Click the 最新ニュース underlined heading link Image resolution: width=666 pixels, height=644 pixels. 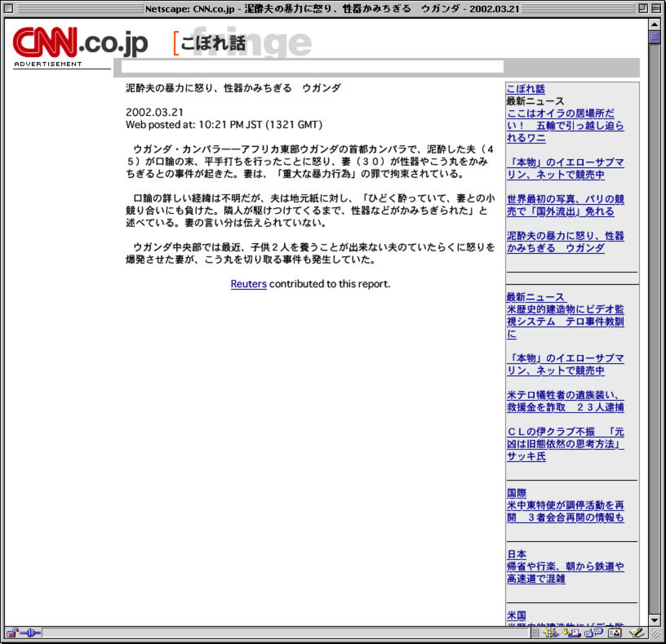tap(535, 297)
